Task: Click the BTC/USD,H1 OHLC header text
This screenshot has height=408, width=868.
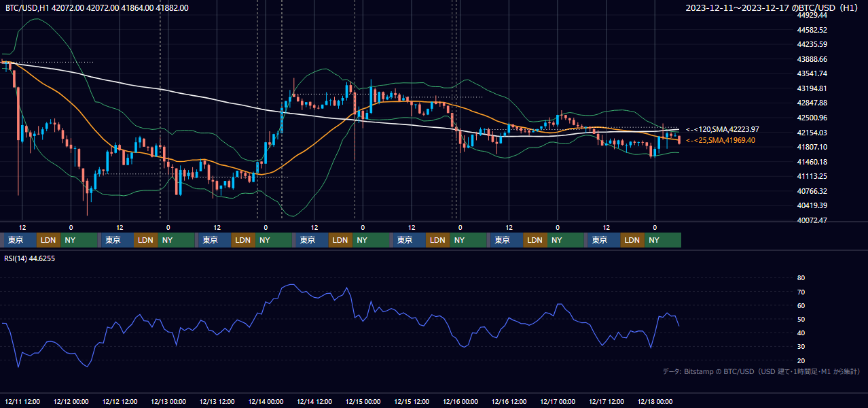Action: 97,7
